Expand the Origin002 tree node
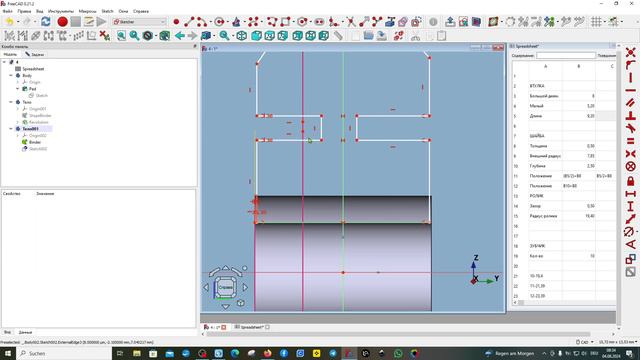The width and height of the screenshot is (640, 360). 18,135
